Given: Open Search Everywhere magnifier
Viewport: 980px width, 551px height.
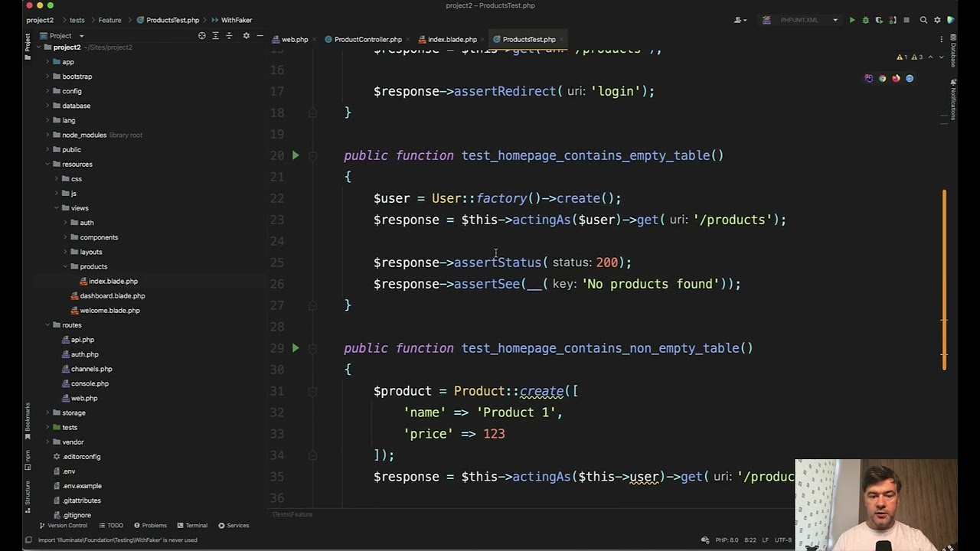Looking at the screenshot, I should point(923,20).
